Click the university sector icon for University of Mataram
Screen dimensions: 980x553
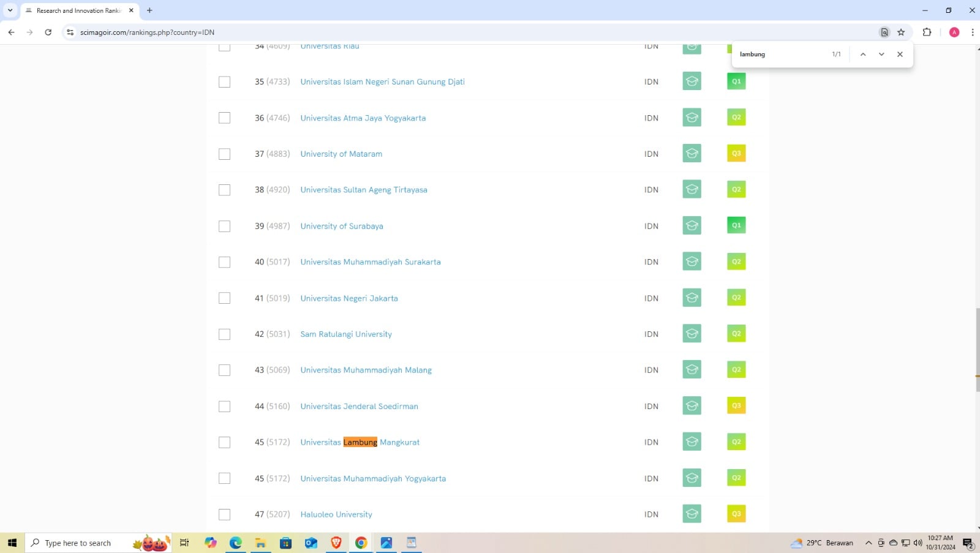point(692,154)
